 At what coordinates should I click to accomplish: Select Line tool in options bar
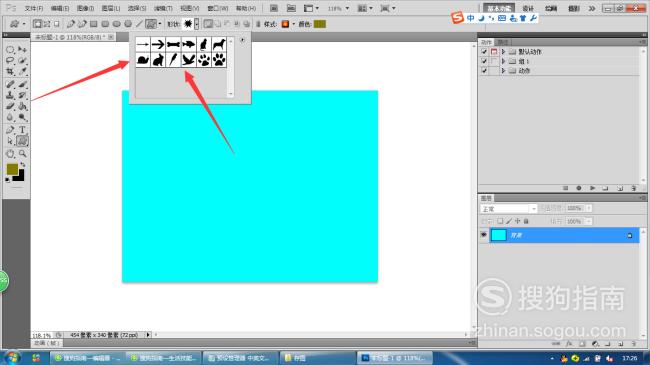click(x=140, y=24)
